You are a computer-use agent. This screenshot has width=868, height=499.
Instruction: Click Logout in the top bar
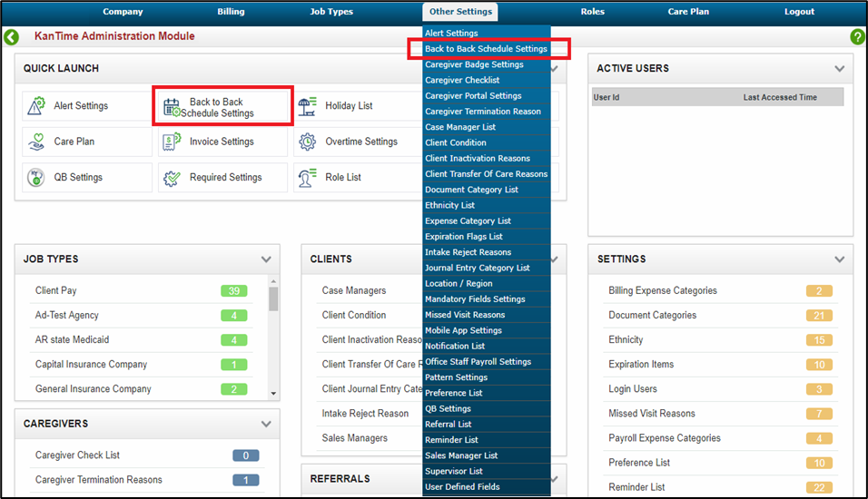799,12
